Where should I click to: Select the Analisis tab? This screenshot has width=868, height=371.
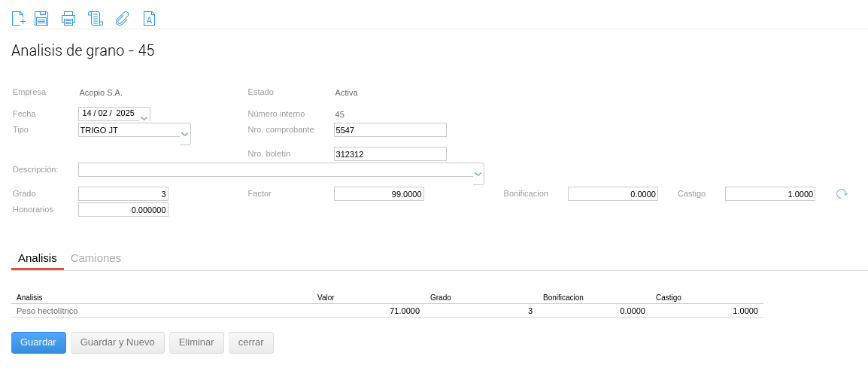38,258
